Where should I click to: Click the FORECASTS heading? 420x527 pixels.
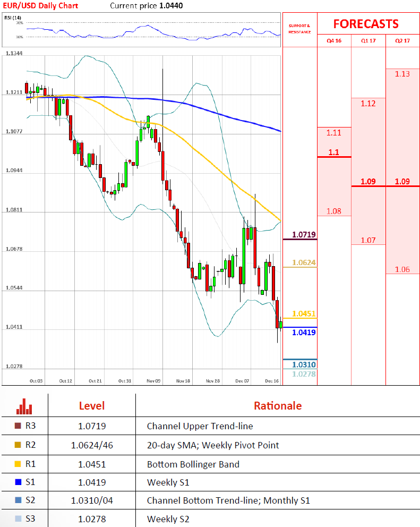(366, 24)
